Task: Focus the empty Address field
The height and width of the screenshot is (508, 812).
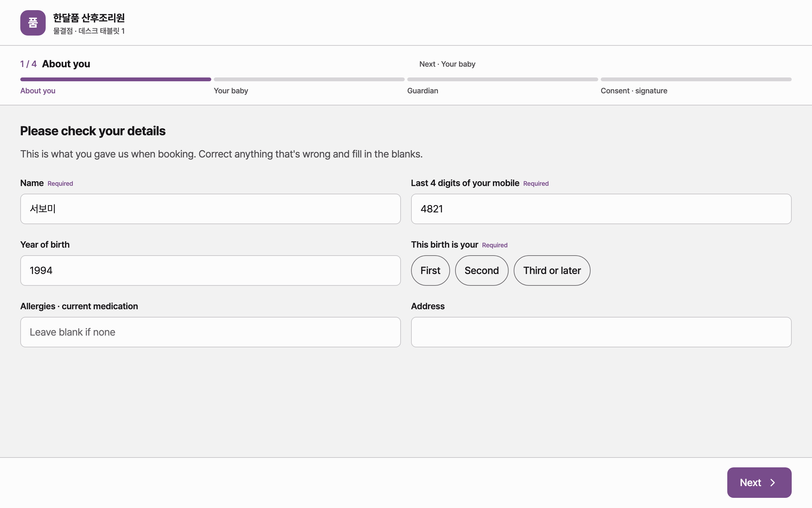Action: point(601,332)
